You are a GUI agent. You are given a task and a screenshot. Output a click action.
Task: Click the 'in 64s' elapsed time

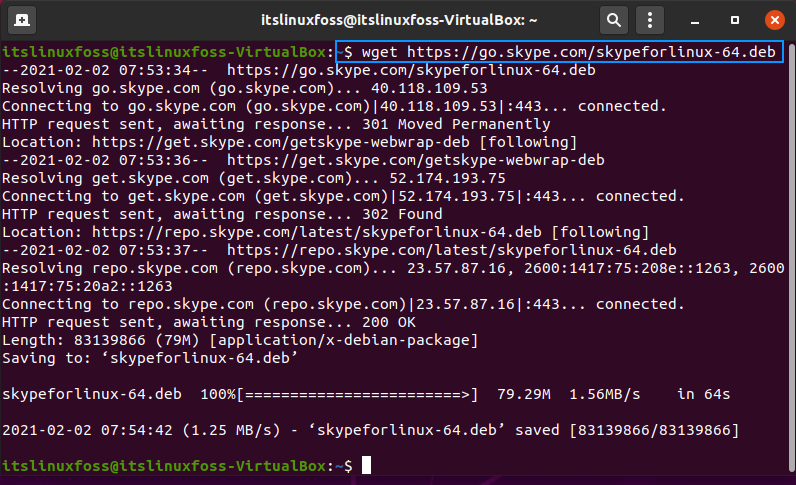tap(704, 394)
